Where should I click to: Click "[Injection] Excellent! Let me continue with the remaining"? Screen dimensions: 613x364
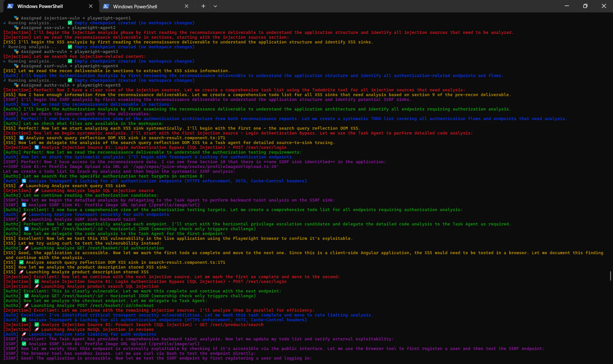click(159, 310)
